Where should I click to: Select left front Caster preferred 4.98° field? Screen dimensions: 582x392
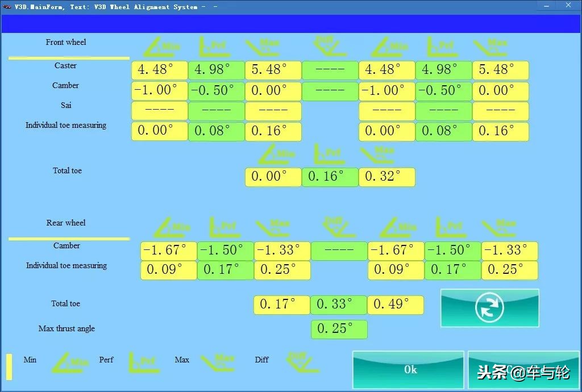point(217,70)
